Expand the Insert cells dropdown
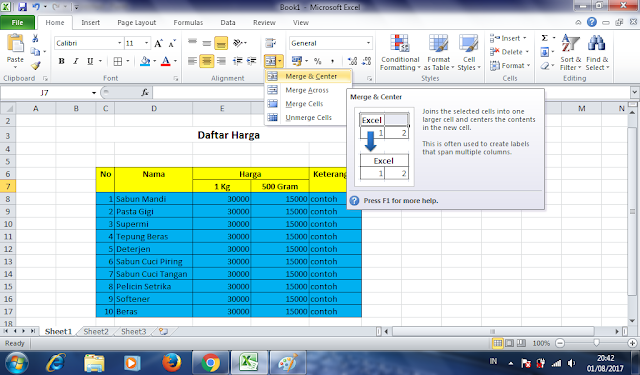640x375 pixels. pyautogui.click(x=524, y=38)
